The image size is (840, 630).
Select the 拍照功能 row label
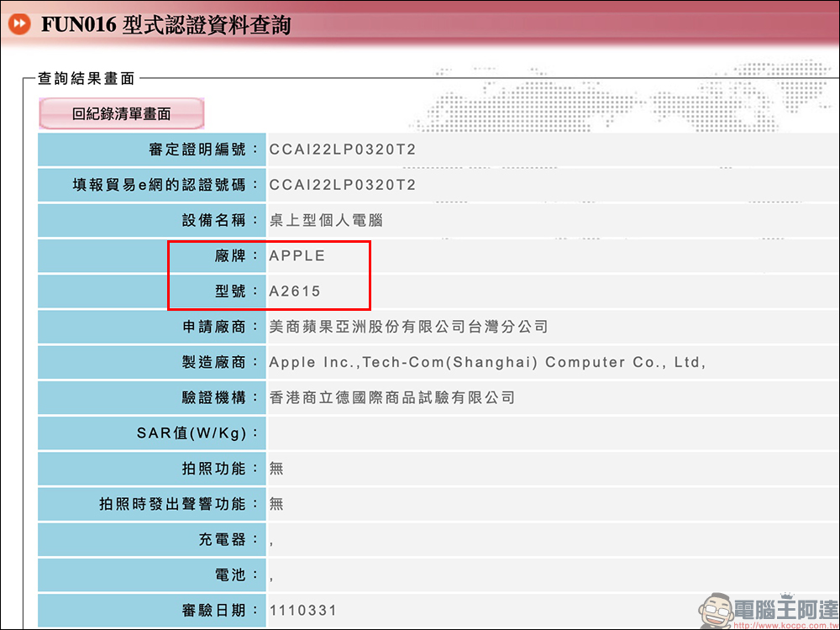click(x=214, y=468)
